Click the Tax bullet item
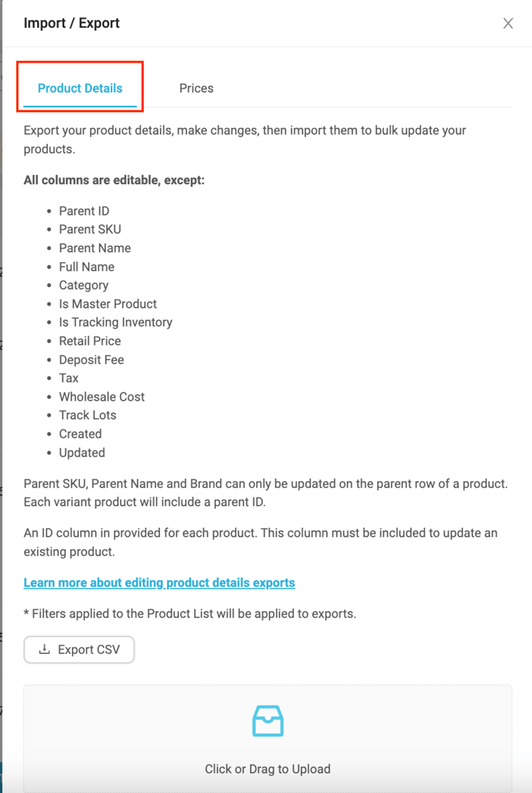The height and width of the screenshot is (793, 532). coord(69,378)
